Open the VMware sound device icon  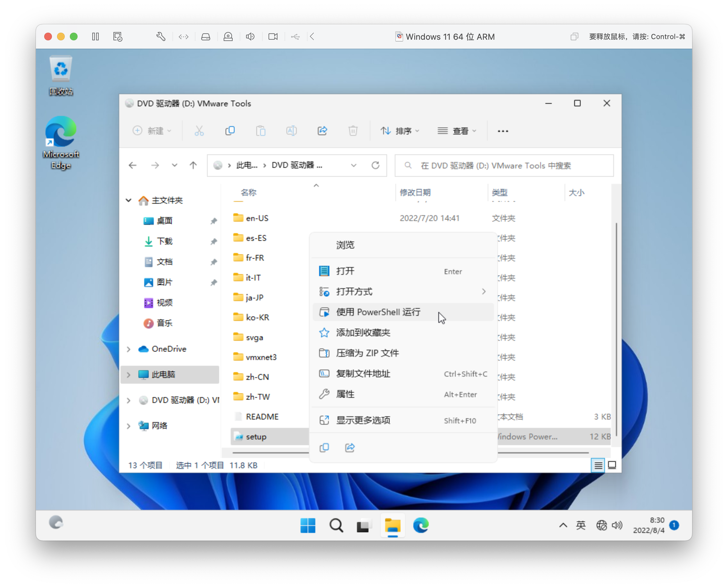250,37
